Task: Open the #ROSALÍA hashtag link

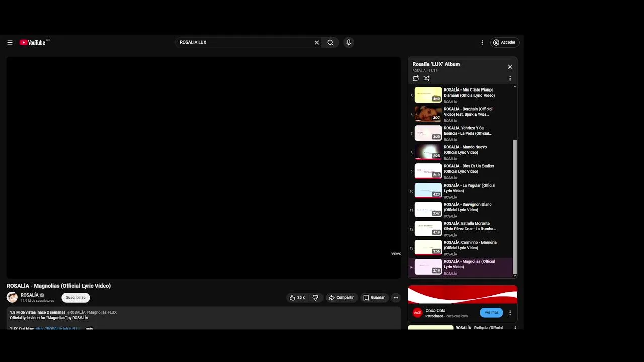Action: [76, 312]
